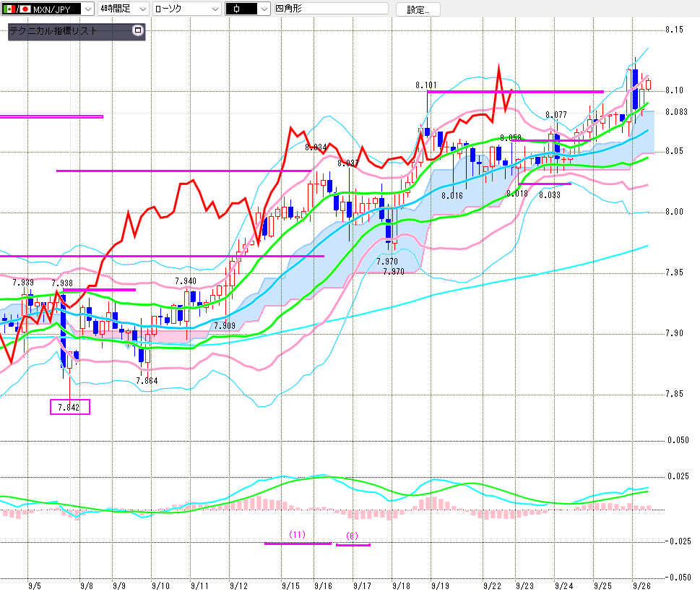The image size is (700, 592).
Task: Select the magenta horizontal line at 8.10 level
Action: pyautogui.click(x=549, y=92)
